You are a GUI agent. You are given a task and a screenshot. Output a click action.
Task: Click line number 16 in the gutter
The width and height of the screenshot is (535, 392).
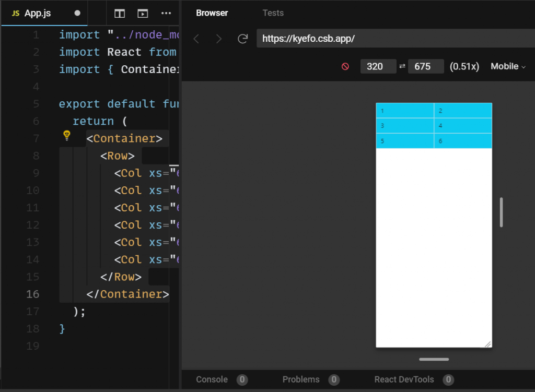(x=33, y=294)
